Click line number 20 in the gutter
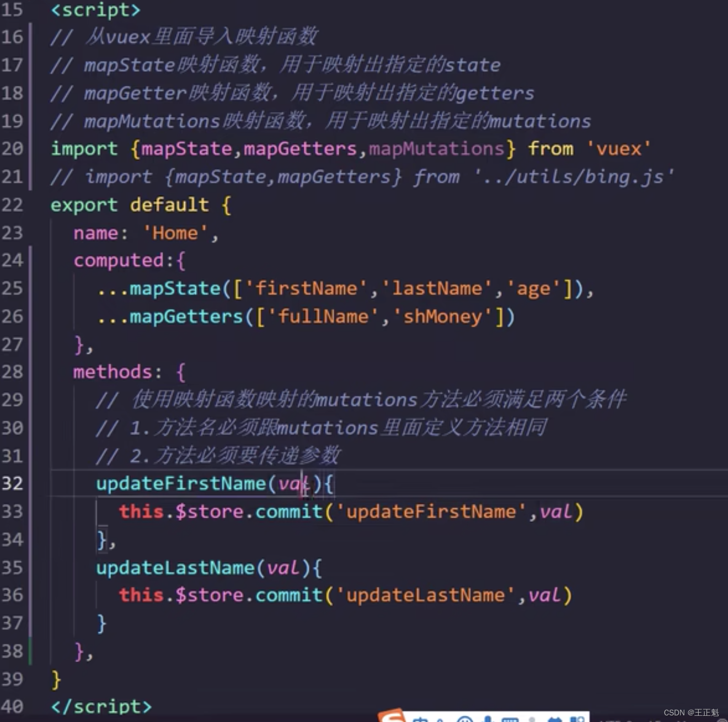Viewport: 728px width, 722px height. click(x=13, y=148)
